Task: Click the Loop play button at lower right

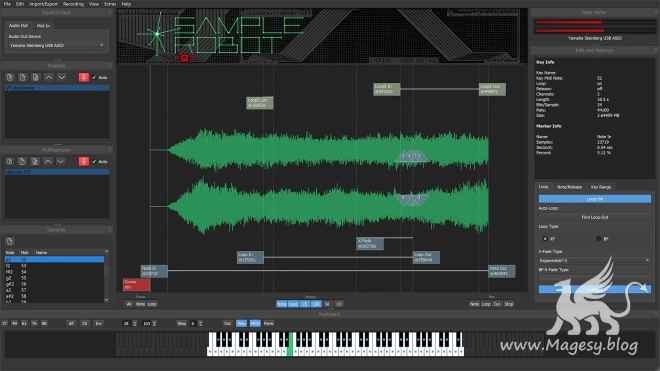Action: pos(486,304)
